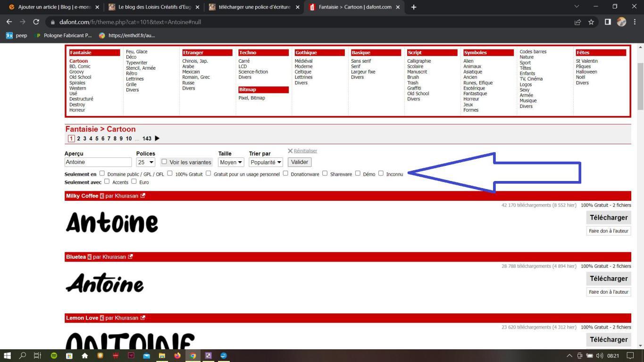Check the Donationware filter
Image resolution: width=644 pixels, height=362 pixels.
(x=285, y=173)
